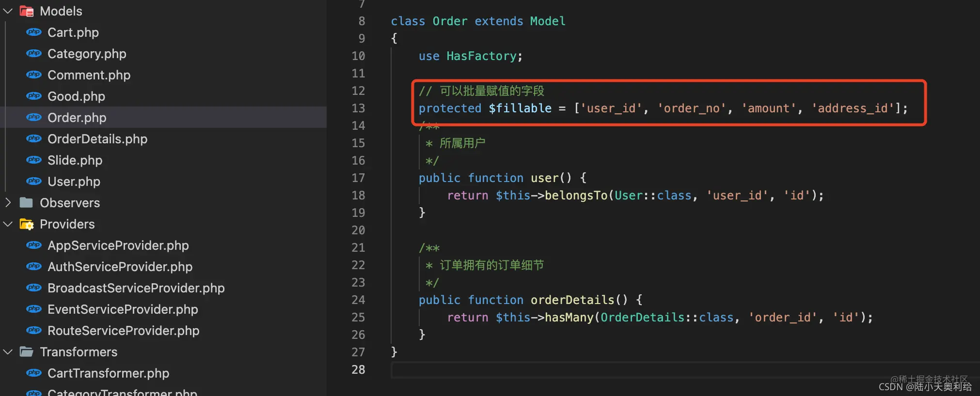Viewport: 980px width, 396px height.
Task: Click the PHP icon beside EventServiceProvider.php
Action: [x=34, y=309]
